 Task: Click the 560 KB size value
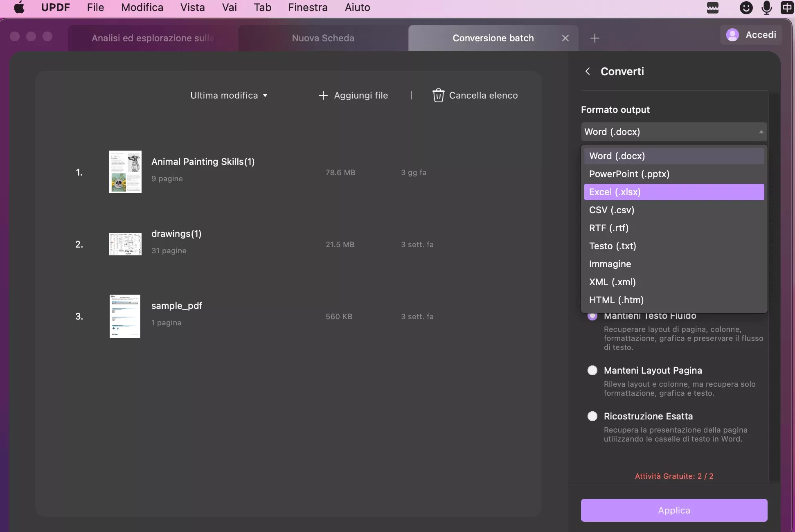pyautogui.click(x=339, y=316)
